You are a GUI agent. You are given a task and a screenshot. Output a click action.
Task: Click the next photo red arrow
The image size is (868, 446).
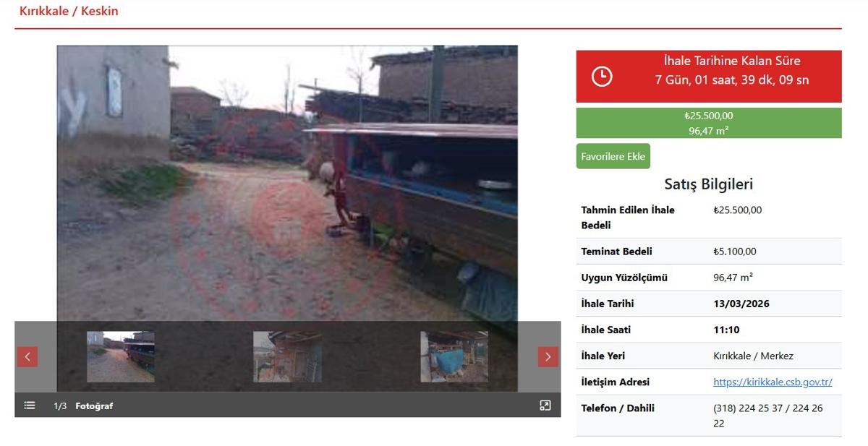[548, 356]
